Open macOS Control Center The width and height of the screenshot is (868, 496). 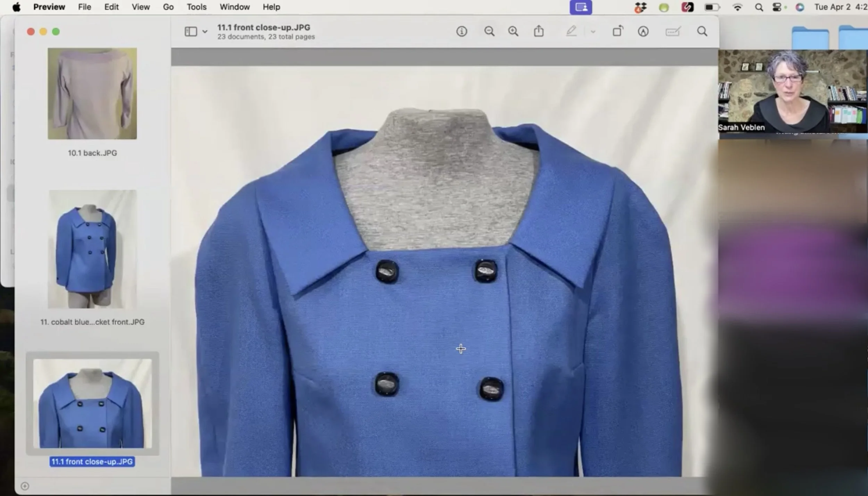coord(777,7)
